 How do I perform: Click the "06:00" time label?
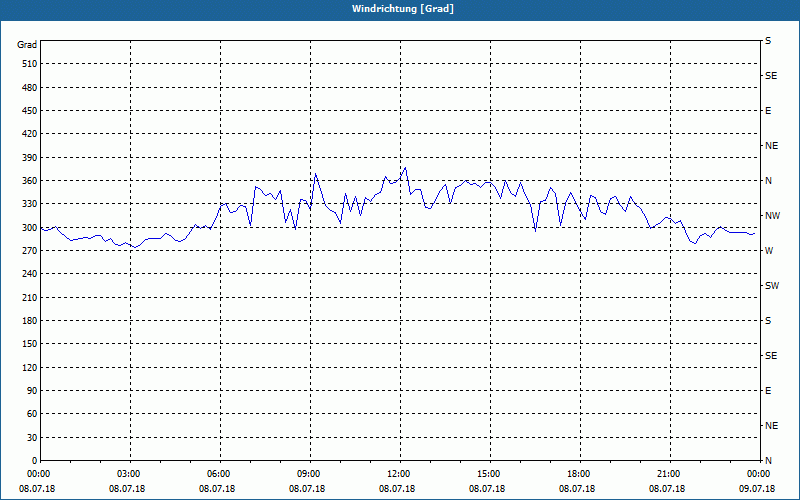pyautogui.click(x=217, y=474)
